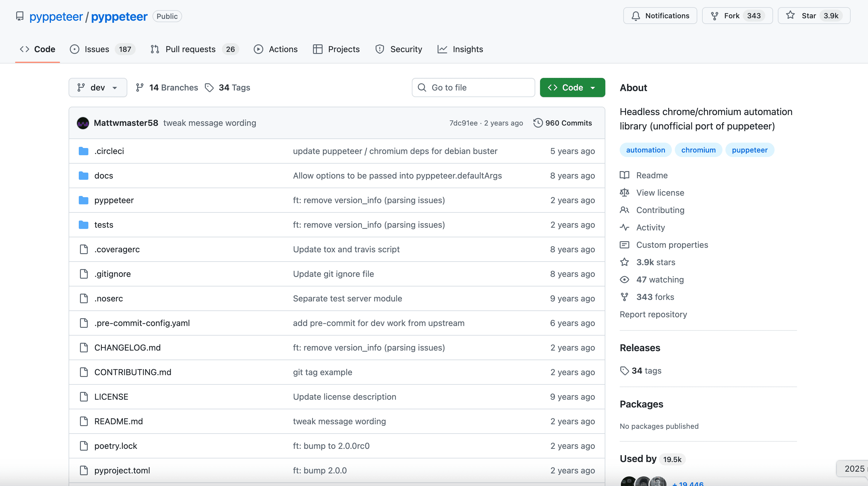The height and width of the screenshot is (486, 868).
Task: Click the automation topic label
Action: tap(645, 150)
